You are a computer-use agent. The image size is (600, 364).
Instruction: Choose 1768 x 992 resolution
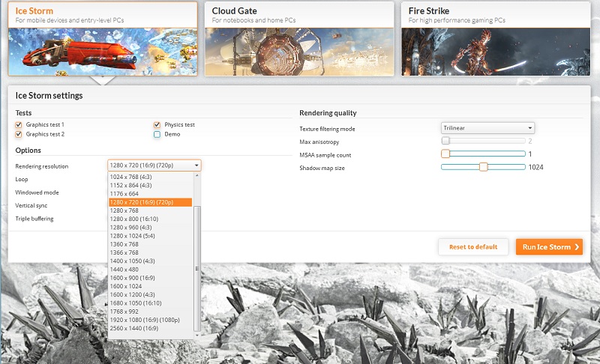[x=151, y=312]
